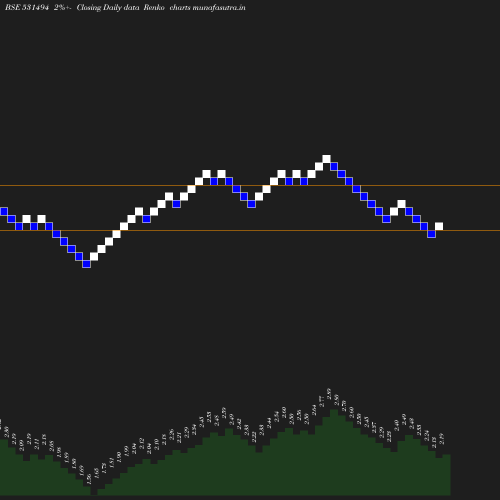Click the topmost white Renko brick at the chart peak
Image resolution: width=500 pixels, height=500 pixels.
pos(327,159)
